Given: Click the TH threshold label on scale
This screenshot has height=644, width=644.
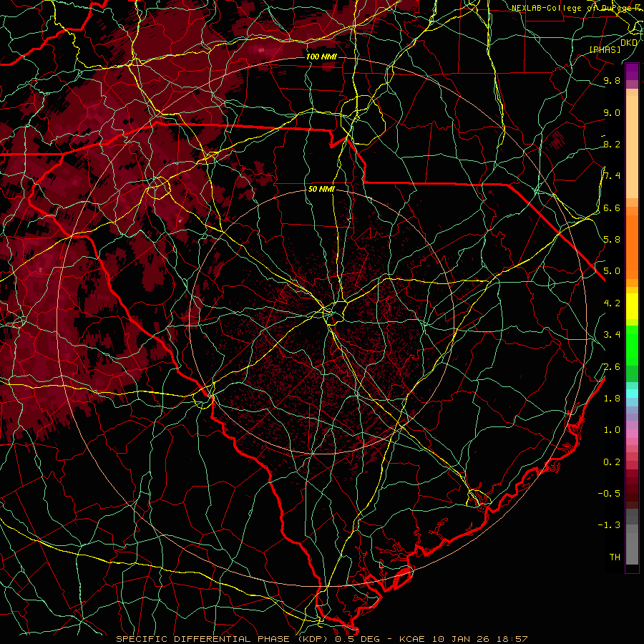Looking at the screenshot, I should coord(615,557).
